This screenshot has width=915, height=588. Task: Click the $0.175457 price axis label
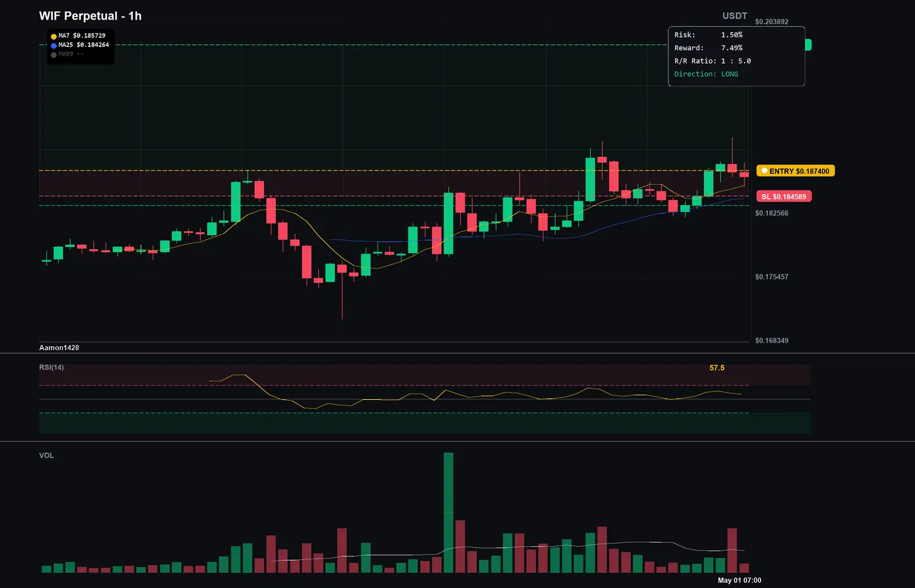[x=771, y=277]
